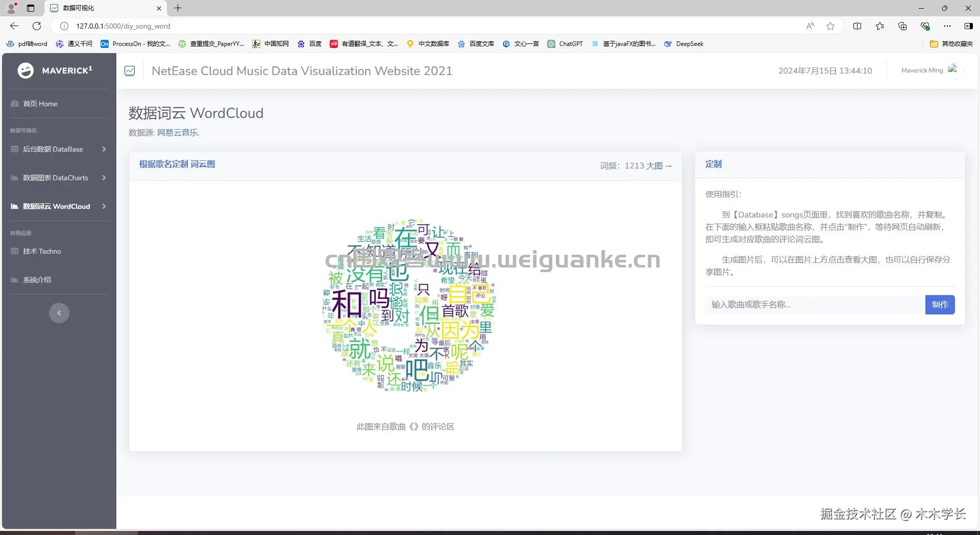Open 百度 bookmark
The width and height of the screenshot is (980, 535).
(309, 44)
